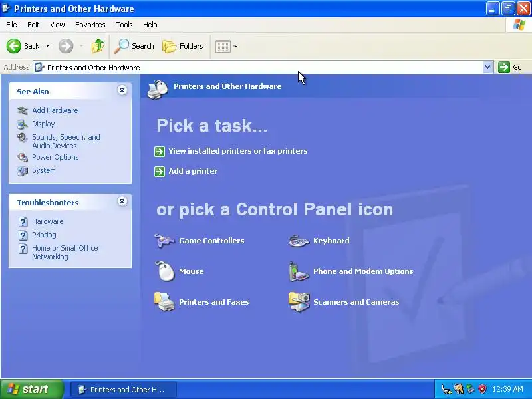
Task: Open the Back history dropdown arrow
Action: pyautogui.click(x=47, y=46)
